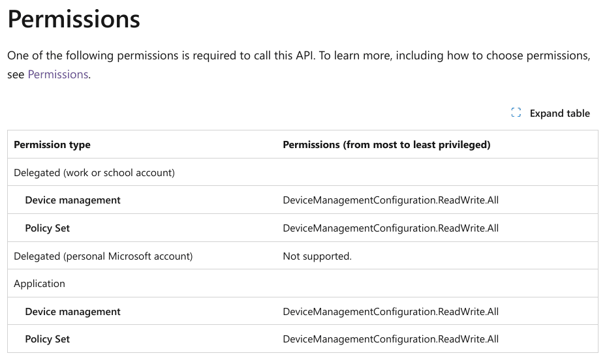Select the Application permission type row label
607x364 pixels.
click(x=40, y=284)
